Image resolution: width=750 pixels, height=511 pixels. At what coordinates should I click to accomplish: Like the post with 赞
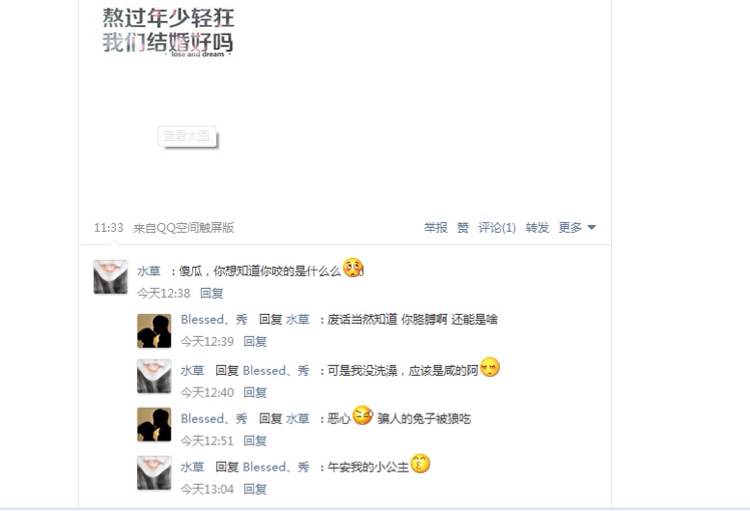point(463,228)
